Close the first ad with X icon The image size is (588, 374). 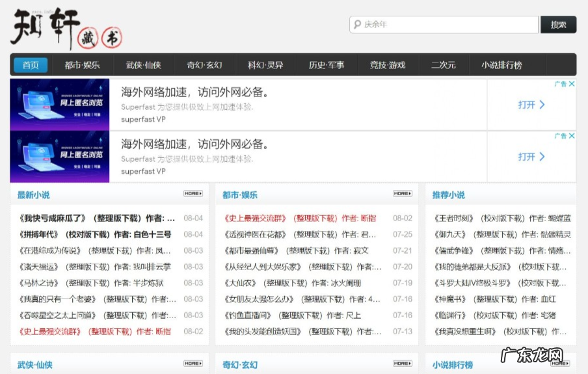(x=572, y=84)
